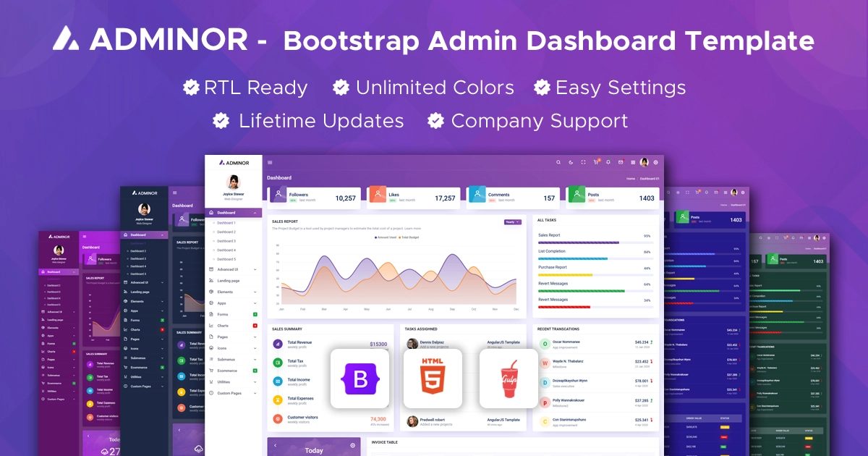Toggle the Amount Used chart legend

(385, 237)
